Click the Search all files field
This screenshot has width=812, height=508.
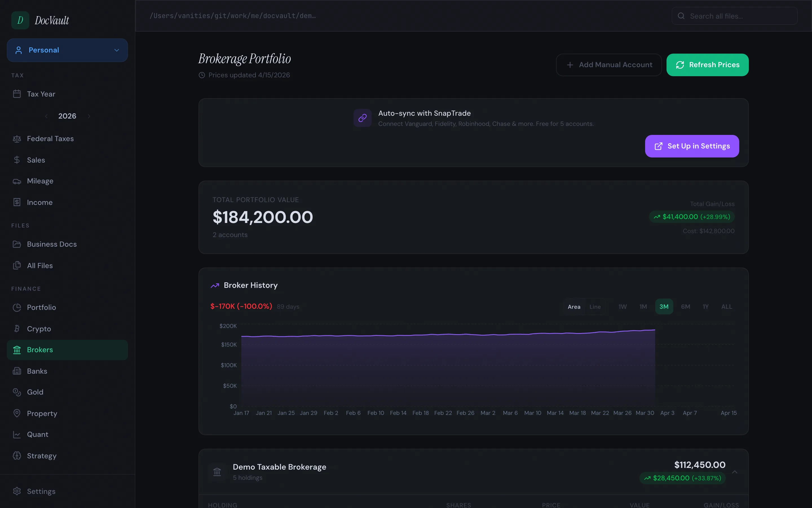pyautogui.click(x=734, y=16)
